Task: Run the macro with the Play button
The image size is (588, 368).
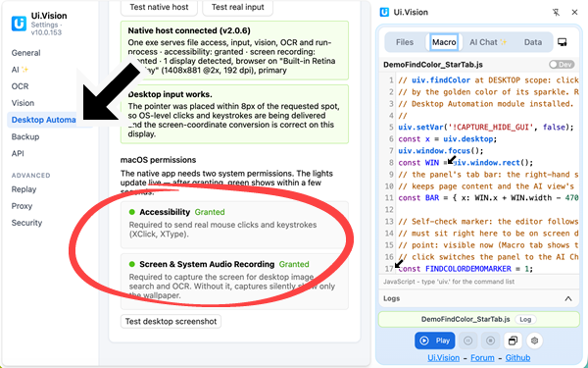Action: pos(435,341)
